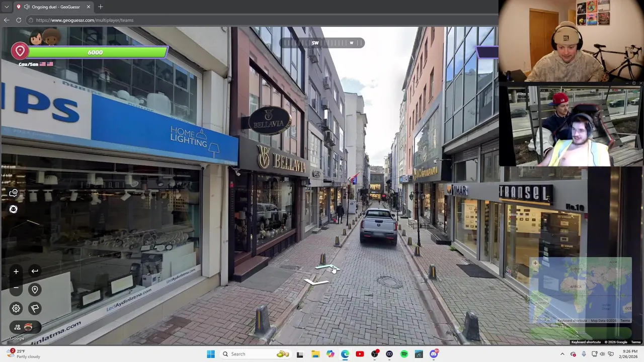
Task: Click the compass heading bar
Action: click(x=322, y=43)
